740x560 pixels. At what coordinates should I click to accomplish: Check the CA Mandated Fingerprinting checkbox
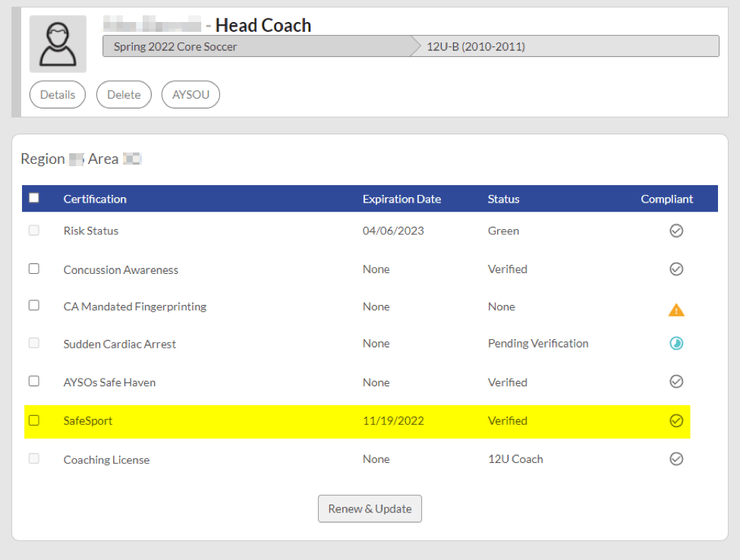[34, 305]
